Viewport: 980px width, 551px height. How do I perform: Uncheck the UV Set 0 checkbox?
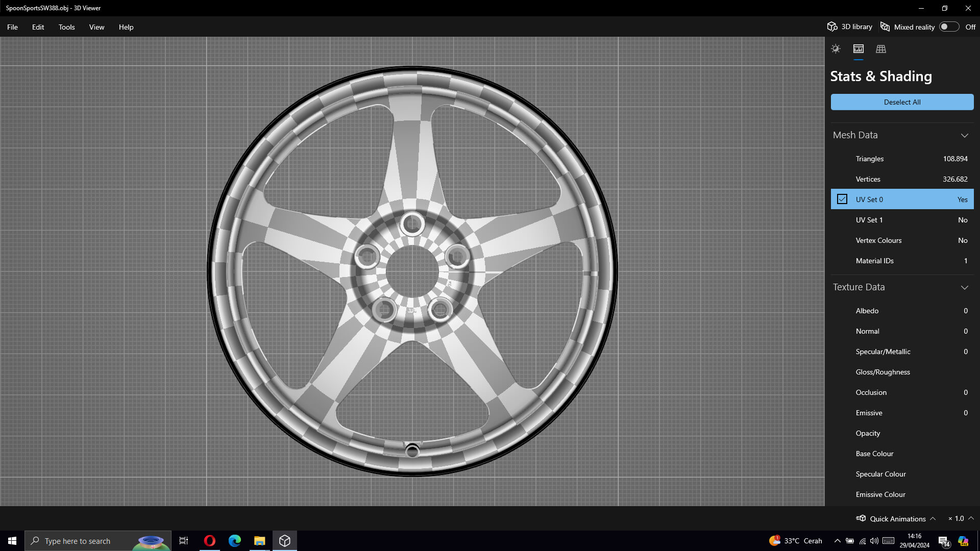pyautogui.click(x=842, y=199)
